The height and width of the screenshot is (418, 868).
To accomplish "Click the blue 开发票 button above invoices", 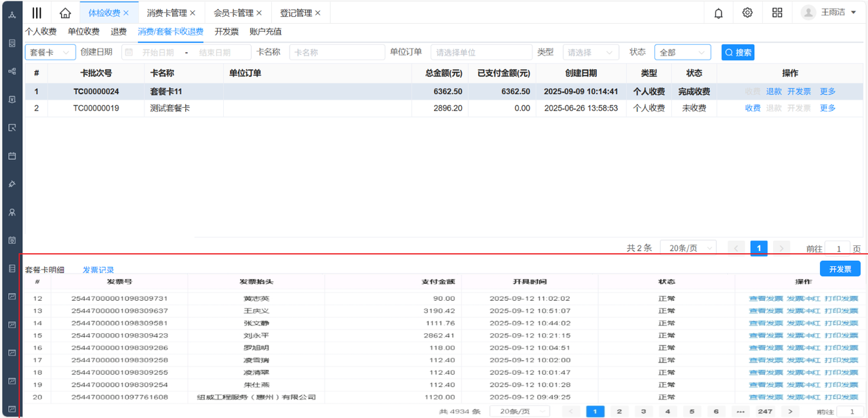I will pyautogui.click(x=840, y=269).
